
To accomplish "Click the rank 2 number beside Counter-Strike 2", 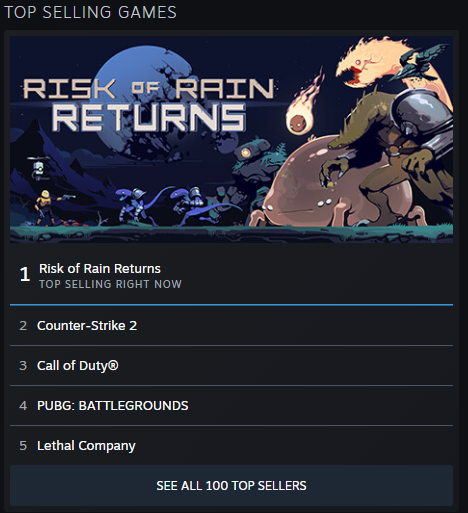I will coord(23,326).
